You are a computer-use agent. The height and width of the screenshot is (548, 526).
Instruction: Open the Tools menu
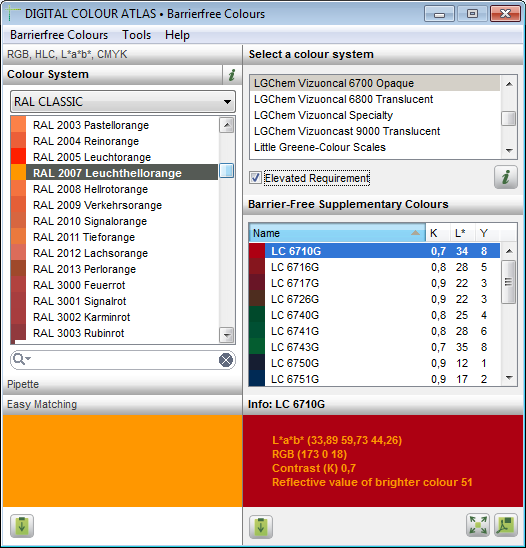coord(136,35)
